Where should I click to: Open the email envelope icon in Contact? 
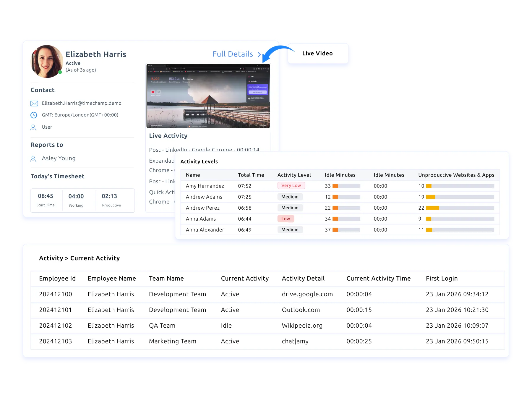(x=34, y=103)
